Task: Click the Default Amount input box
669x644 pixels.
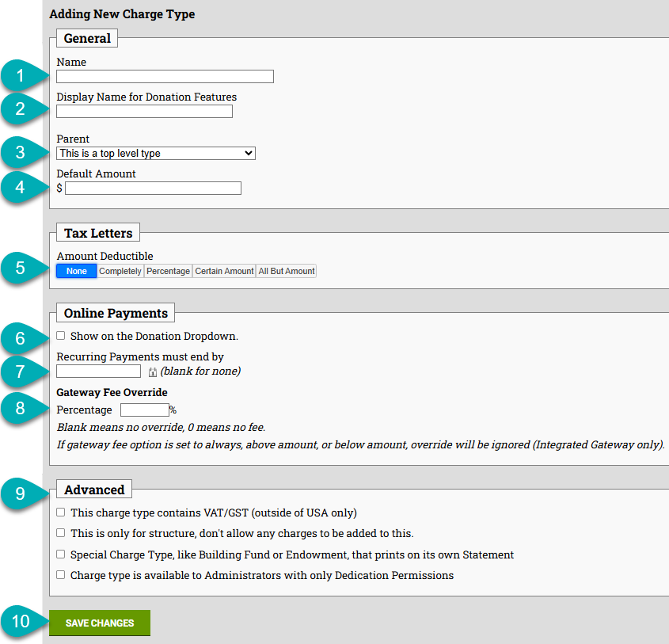Action: [153, 189]
